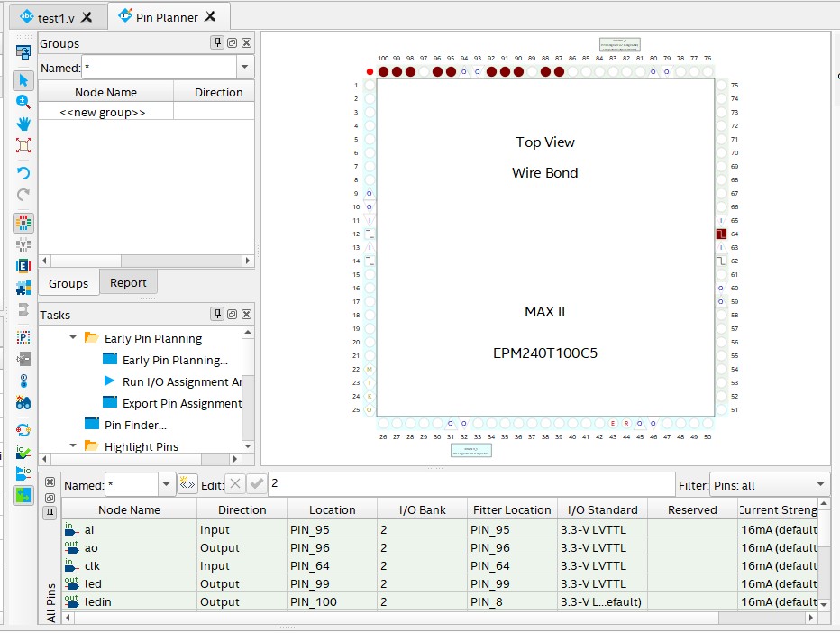Click the fit-to-window icon

(23, 145)
